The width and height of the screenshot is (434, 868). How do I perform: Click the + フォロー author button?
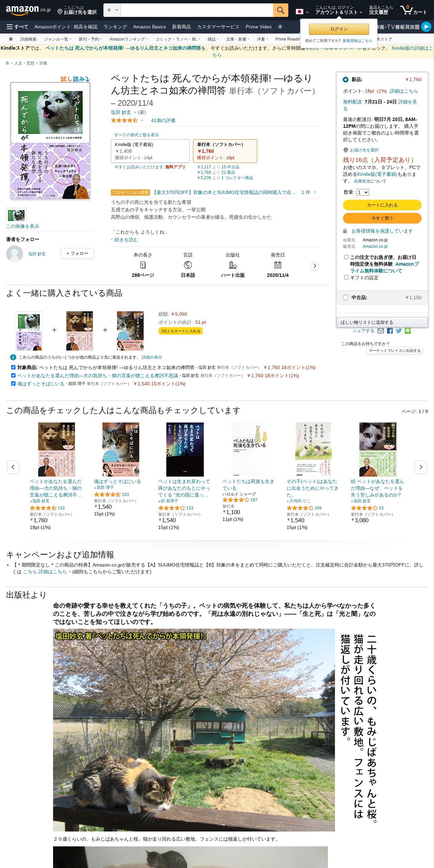[77, 254]
